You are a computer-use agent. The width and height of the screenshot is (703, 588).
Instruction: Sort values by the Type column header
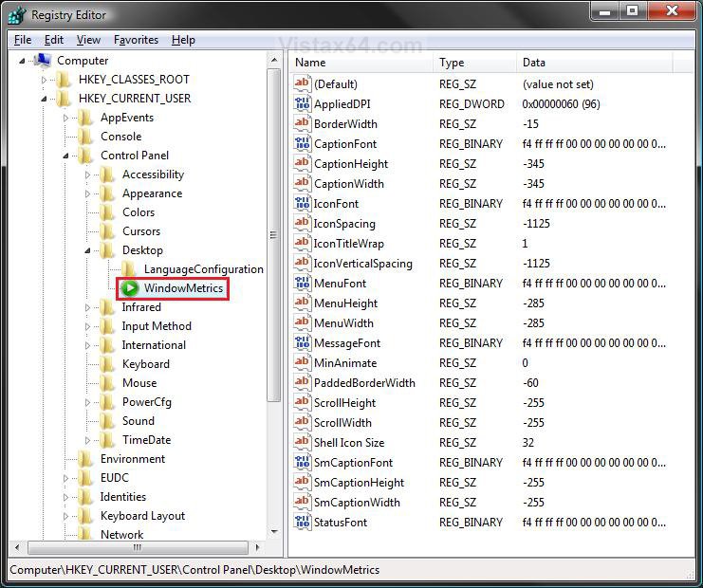[x=474, y=63]
